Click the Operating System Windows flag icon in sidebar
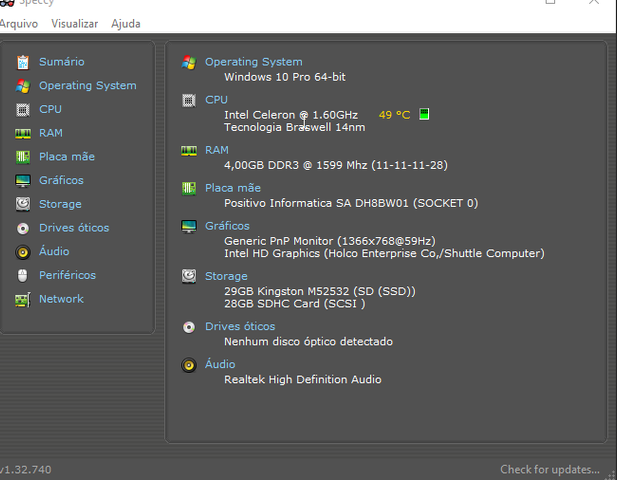This screenshot has height=480, width=617. point(23,86)
